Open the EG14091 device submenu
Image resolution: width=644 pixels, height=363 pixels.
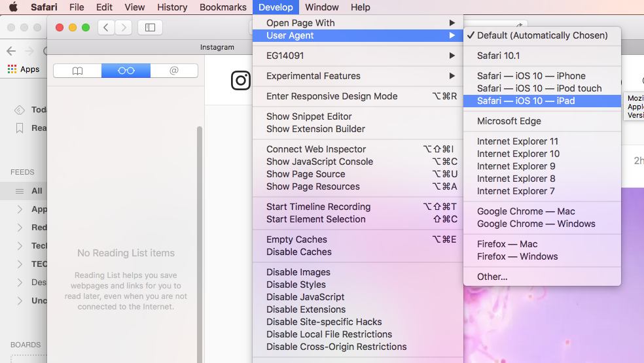click(x=358, y=56)
